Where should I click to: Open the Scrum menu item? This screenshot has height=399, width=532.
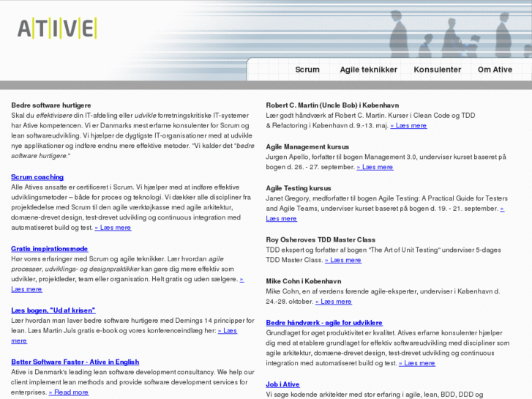click(x=307, y=70)
